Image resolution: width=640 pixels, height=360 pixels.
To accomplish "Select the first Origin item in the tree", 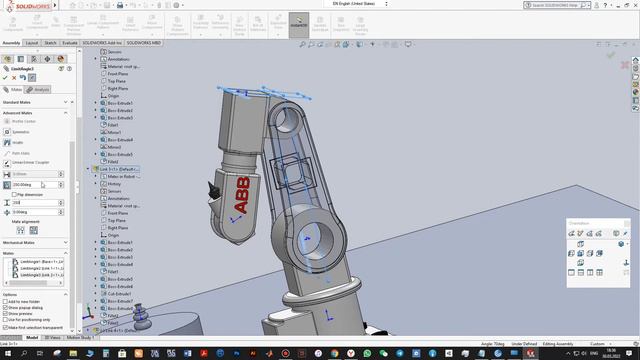I will click(x=113, y=96).
